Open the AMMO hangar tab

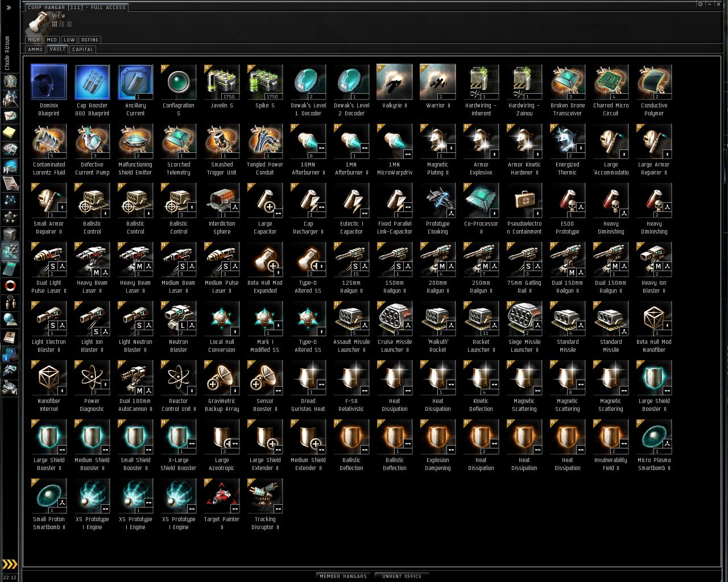click(35, 49)
